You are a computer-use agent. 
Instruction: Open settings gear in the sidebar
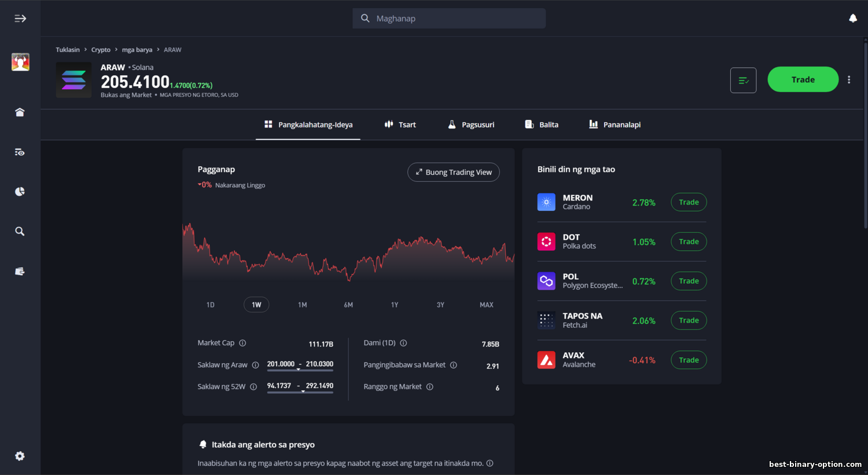click(x=20, y=456)
